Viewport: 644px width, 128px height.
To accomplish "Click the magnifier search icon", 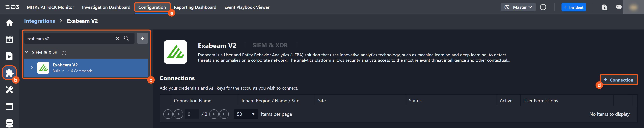I will pyautogui.click(x=126, y=38).
